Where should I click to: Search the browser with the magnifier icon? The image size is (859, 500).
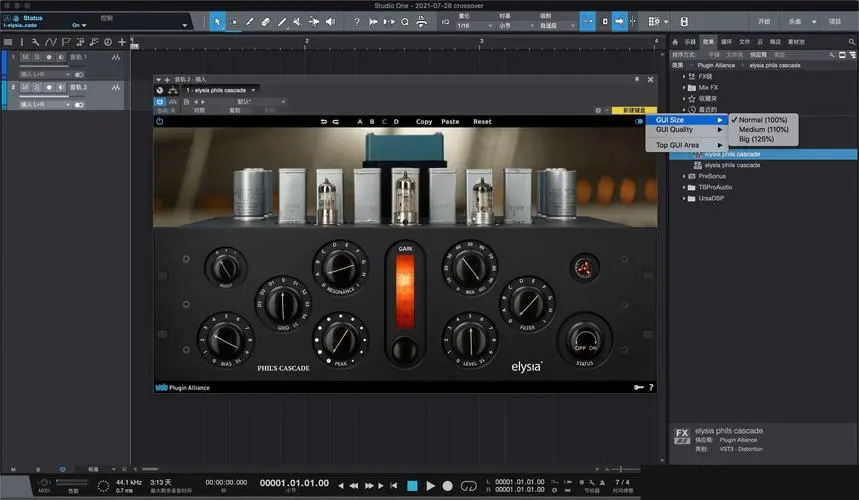pyautogui.click(x=852, y=42)
